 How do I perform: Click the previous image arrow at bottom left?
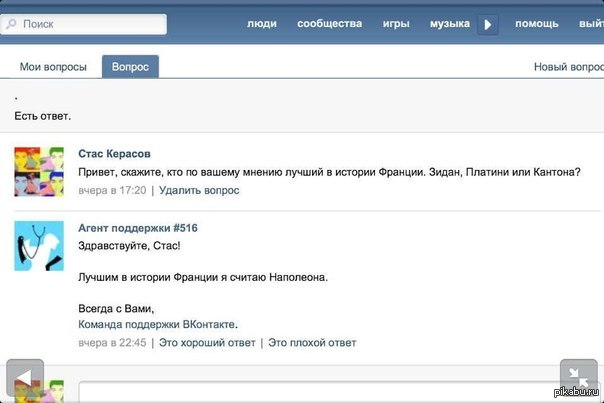[25, 379]
